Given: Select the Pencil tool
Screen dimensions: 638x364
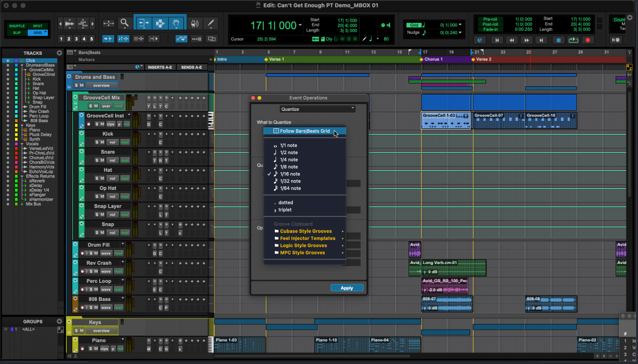Looking at the screenshot, I should pos(211,23).
